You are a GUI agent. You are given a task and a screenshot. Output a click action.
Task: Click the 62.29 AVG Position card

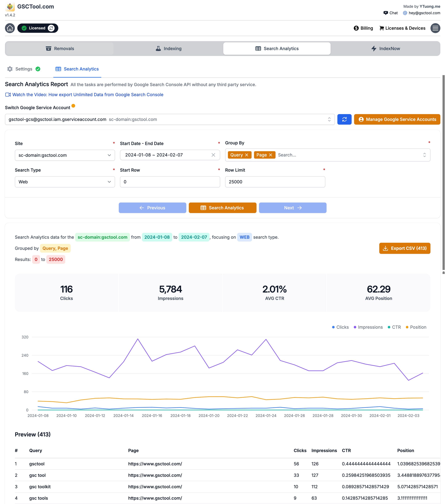click(x=379, y=293)
